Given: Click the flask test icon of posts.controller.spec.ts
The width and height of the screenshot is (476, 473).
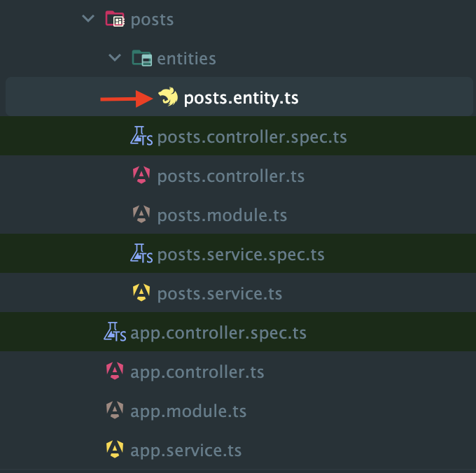Looking at the screenshot, I should point(141,136).
